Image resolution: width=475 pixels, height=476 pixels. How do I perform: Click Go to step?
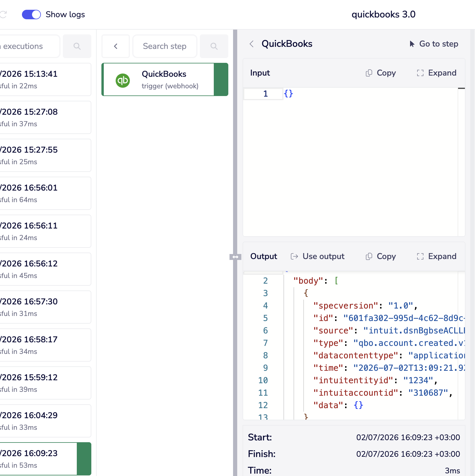[434, 44]
